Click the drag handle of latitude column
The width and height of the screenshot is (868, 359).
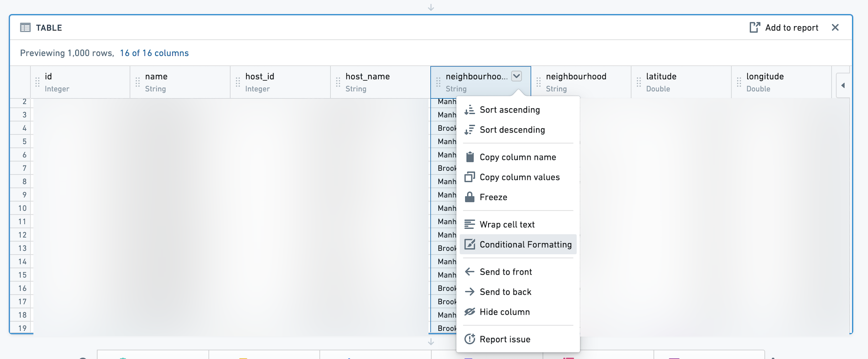[638, 82]
